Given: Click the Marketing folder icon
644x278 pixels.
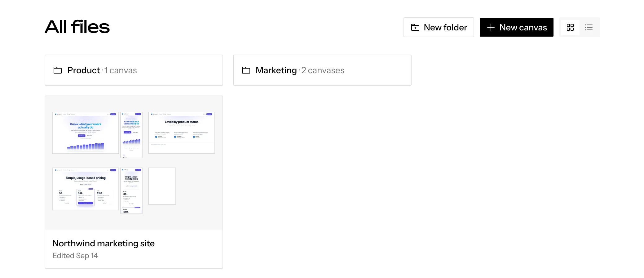Looking at the screenshot, I should pyautogui.click(x=246, y=70).
